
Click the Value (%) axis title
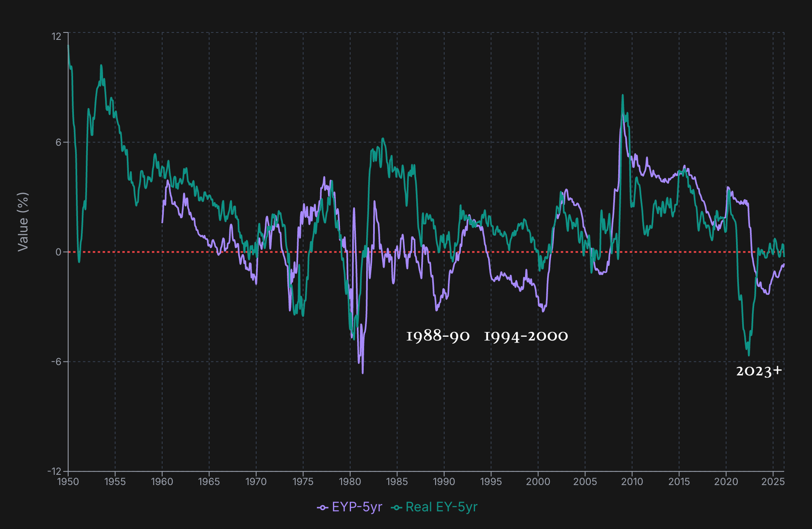(23, 222)
